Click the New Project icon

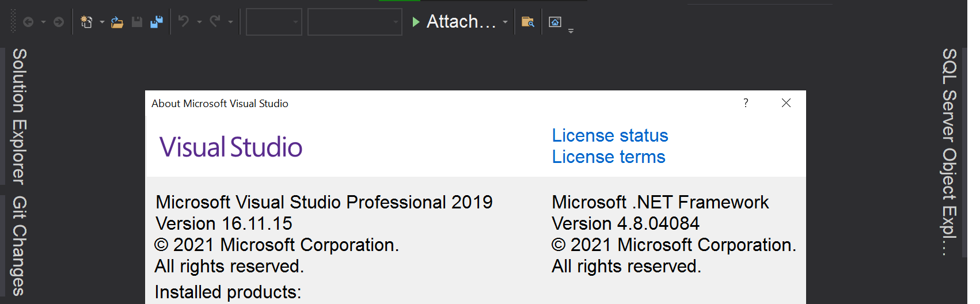pyautogui.click(x=86, y=22)
